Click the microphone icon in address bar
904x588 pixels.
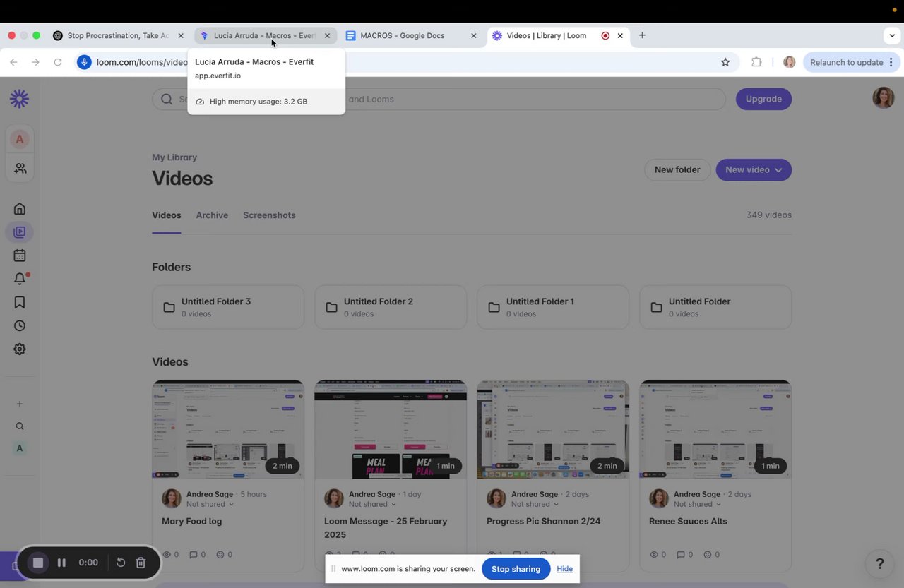(84, 62)
